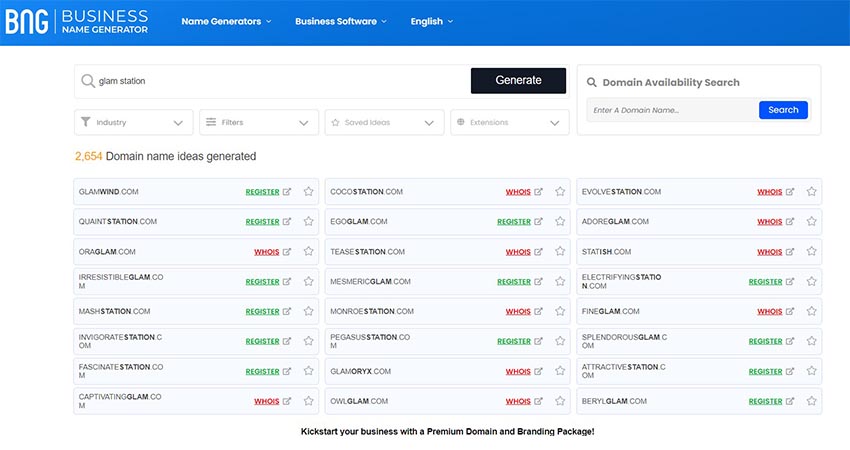Click external link icon next to OWLGLAM.COM

[539, 401]
